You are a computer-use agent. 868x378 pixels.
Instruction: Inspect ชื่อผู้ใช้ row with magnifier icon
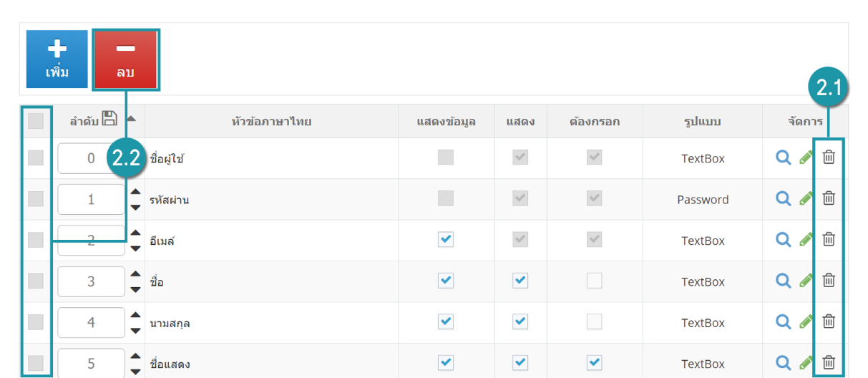tap(784, 157)
